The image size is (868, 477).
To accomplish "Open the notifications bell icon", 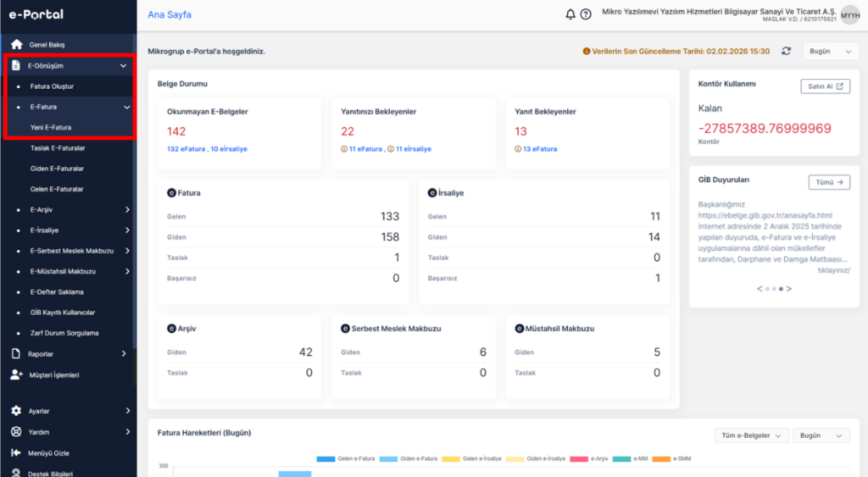I will (x=570, y=14).
